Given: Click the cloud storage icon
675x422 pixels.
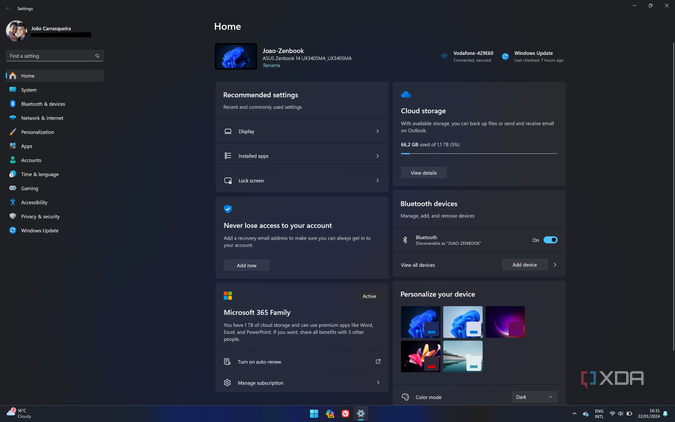Looking at the screenshot, I should click(406, 95).
